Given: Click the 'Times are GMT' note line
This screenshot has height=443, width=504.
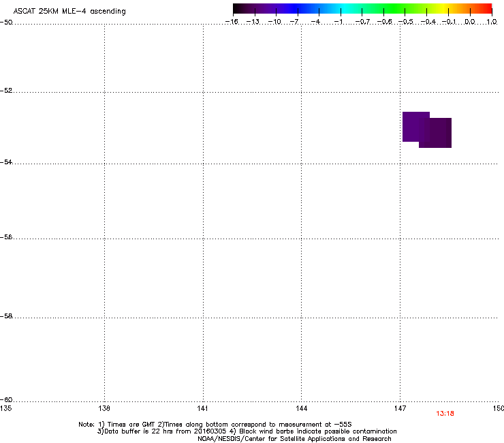Looking at the screenshot, I should tap(215, 425).
